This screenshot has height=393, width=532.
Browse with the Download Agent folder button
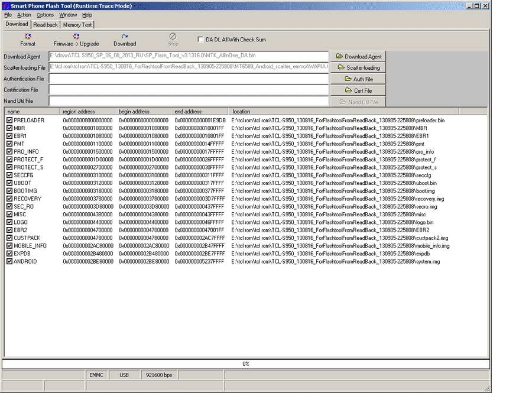coord(358,56)
